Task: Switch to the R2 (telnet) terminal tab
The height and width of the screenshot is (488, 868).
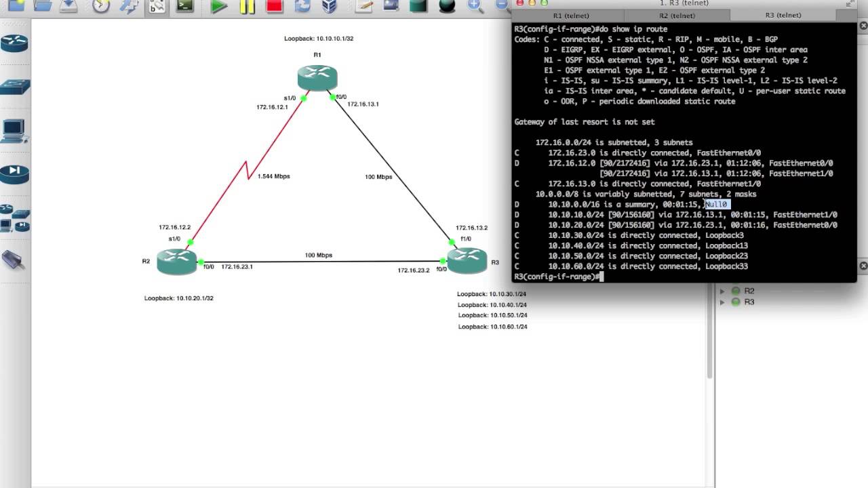Action: (677, 16)
